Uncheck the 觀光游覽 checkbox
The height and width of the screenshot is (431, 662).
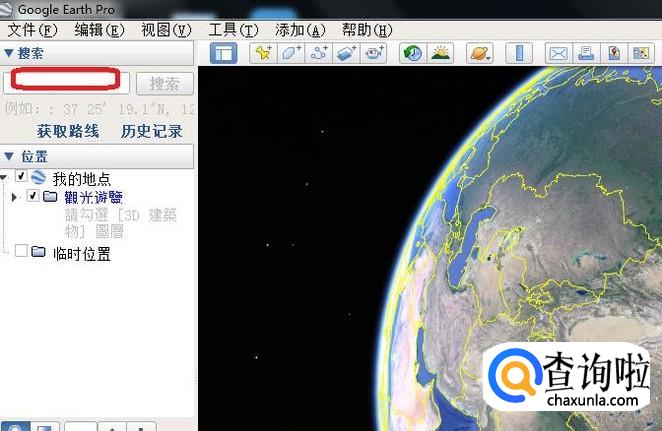pyautogui.click(x=33, y=195)
